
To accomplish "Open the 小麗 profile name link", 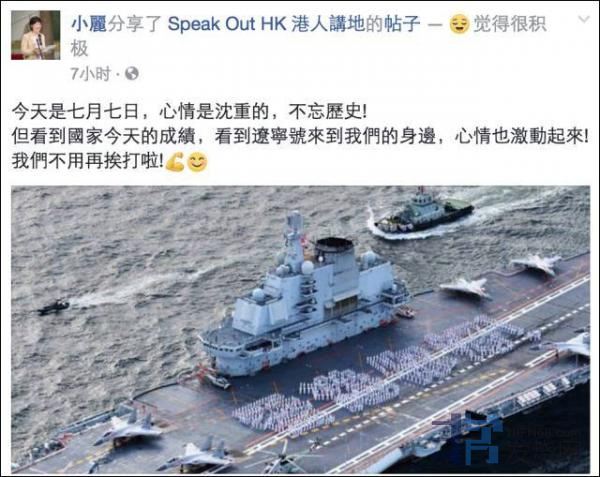I will click(89, 24).
